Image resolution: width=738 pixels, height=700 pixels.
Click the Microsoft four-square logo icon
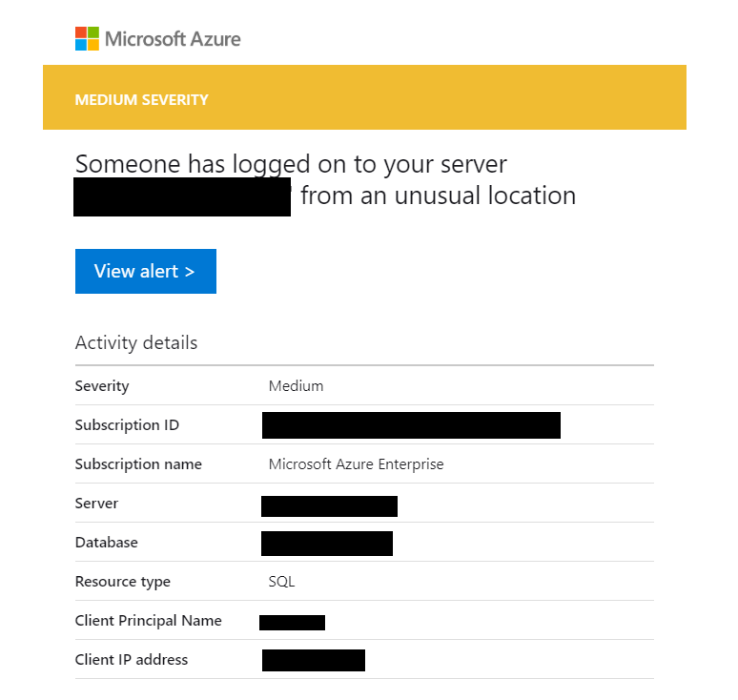point(87,39)
